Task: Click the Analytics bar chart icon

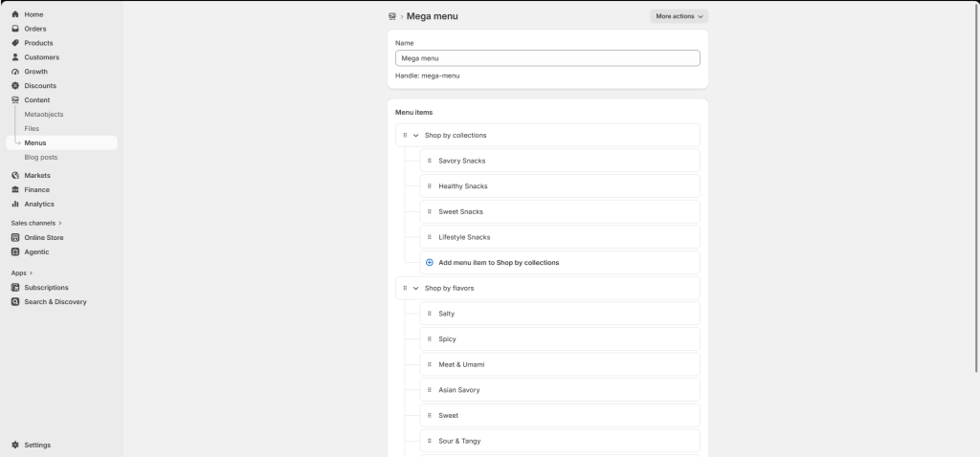Action: pyautogui.click(x=15, y=205)
